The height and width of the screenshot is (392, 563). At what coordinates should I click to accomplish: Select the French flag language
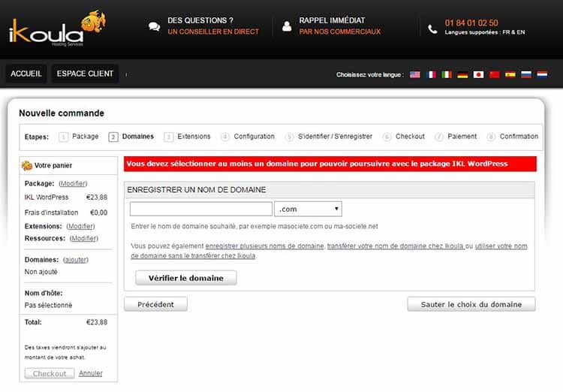pyautogui.click(x=431, y=75)
